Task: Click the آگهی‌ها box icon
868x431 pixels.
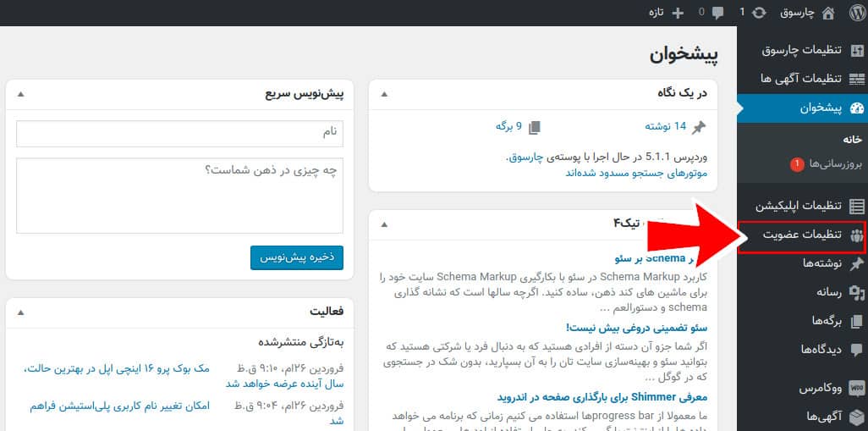Action: (x=856, y=416)
